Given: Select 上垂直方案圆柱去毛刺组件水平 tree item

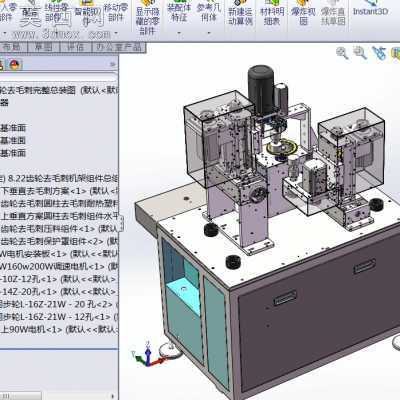Looking at the screenshot, I should click(59, 216).
